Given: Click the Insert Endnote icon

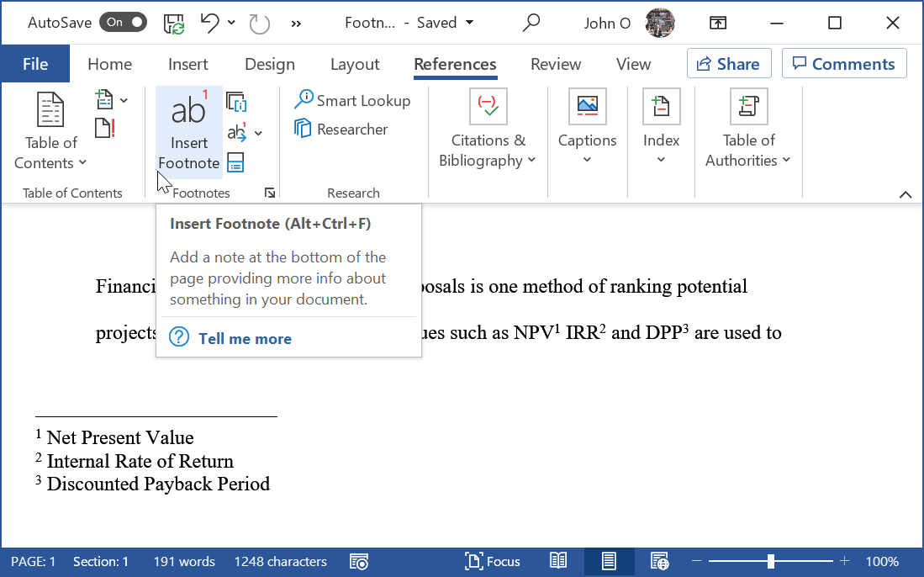Looking at the screenshot, I should click(x=236, y=103).
